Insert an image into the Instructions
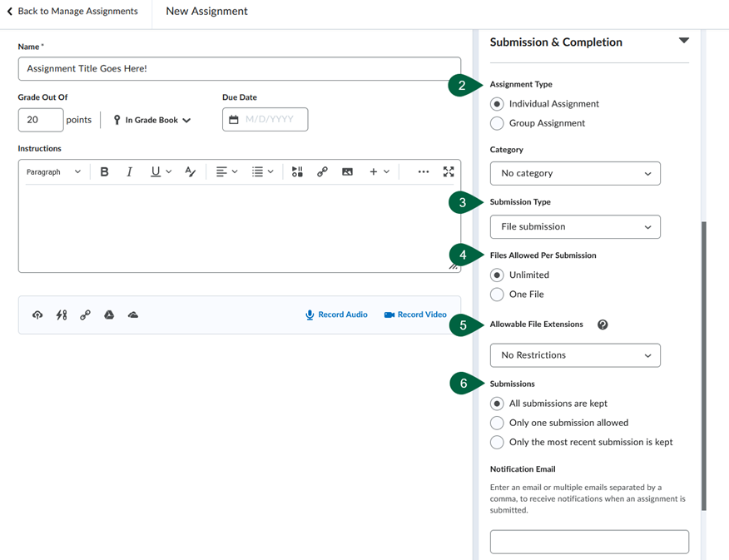The image size is (729, 560). pos(347,171)
